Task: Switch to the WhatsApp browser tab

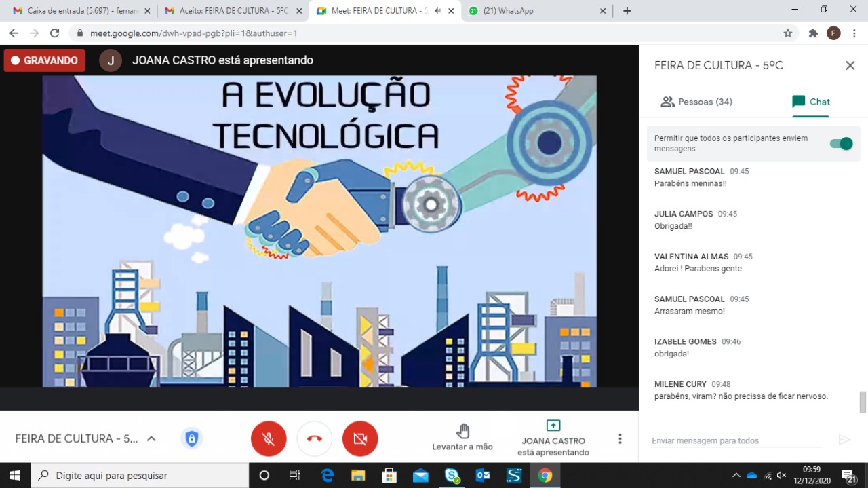Action: point(536,11)
